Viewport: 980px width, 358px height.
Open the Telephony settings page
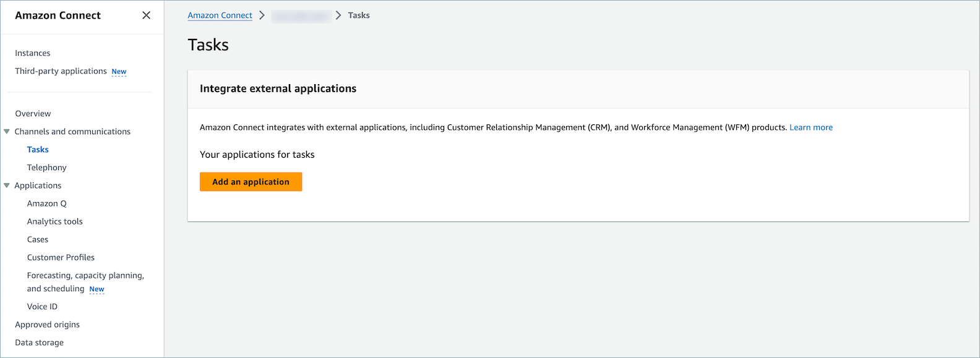[46, 168]
